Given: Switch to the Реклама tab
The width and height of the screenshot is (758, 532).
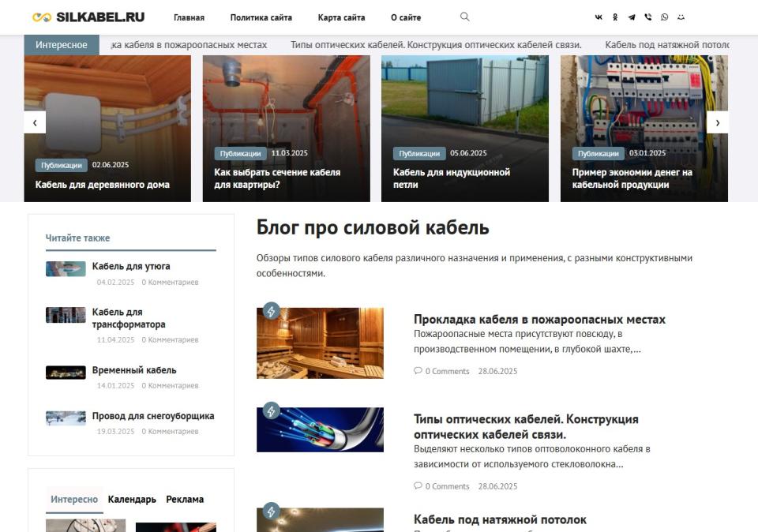Looking at the screenshot, I should click(184, 499).
